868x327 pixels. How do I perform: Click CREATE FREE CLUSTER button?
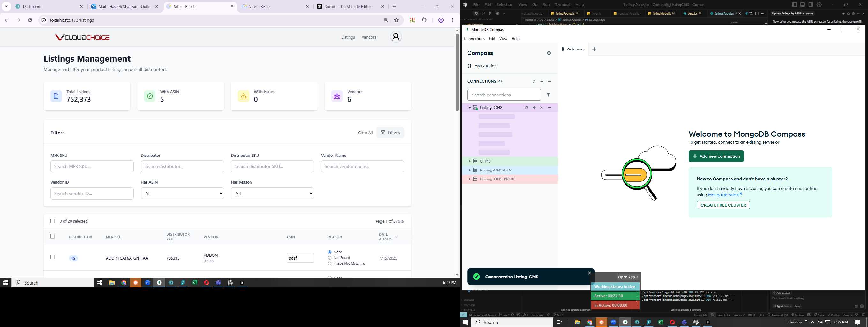point(723,205)
